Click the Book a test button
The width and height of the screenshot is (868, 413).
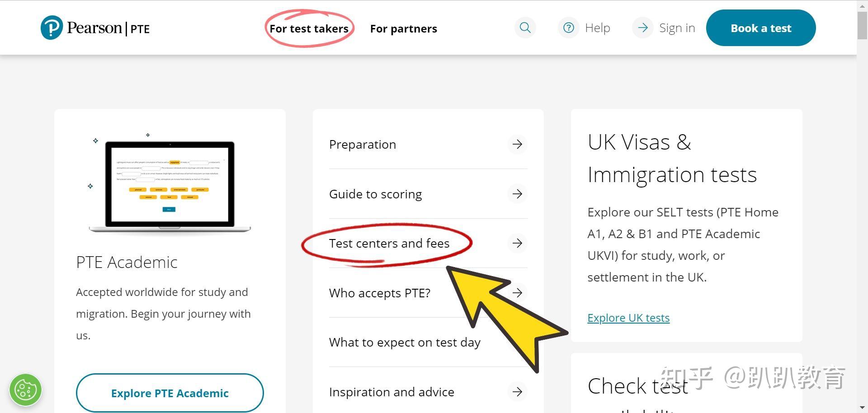click(x=761, y=28)
